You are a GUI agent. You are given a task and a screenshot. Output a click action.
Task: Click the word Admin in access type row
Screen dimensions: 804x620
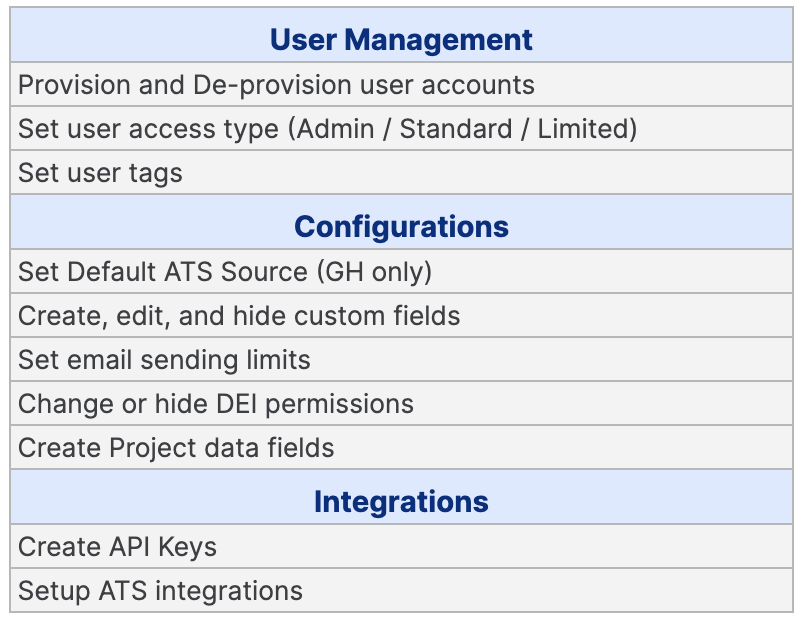(x=335, y=128)
